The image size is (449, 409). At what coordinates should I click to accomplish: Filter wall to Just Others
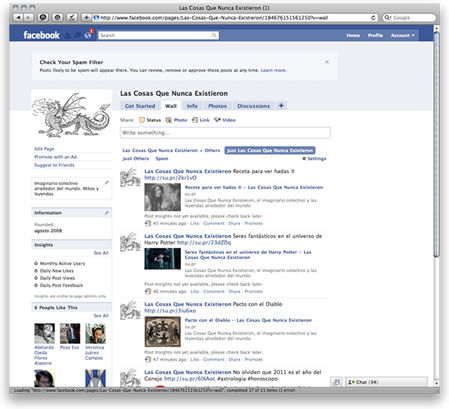[x=136, y=159]
